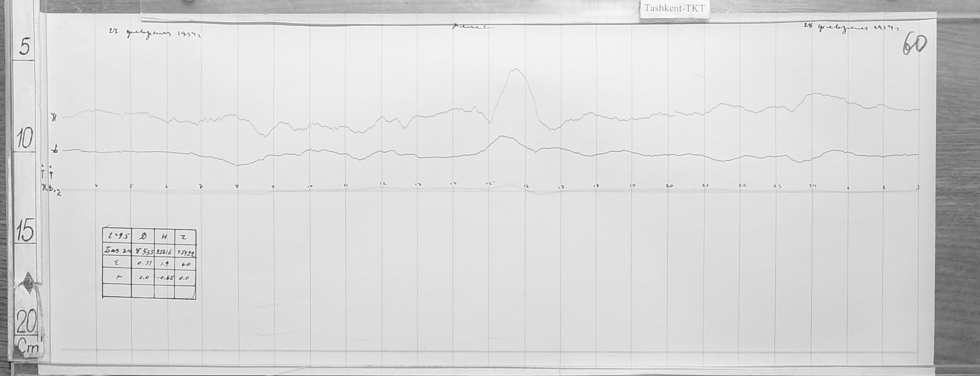Click the 25816 base value cell
Image resolution: width=980 pixels, height=376 pixels.
click(164, 251)
